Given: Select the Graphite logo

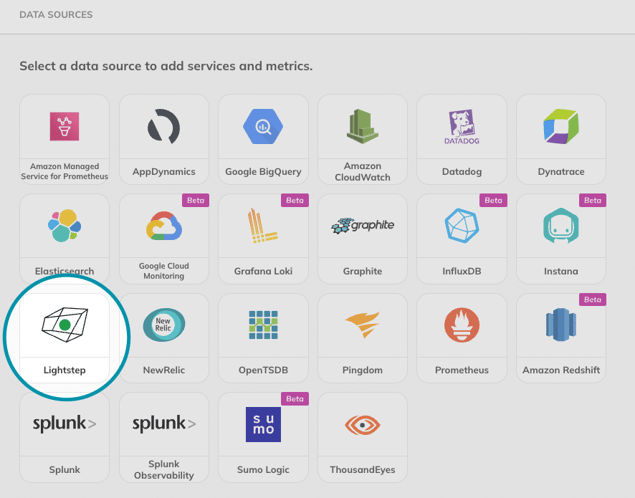Looking at the screenshot, I should 362,226.
